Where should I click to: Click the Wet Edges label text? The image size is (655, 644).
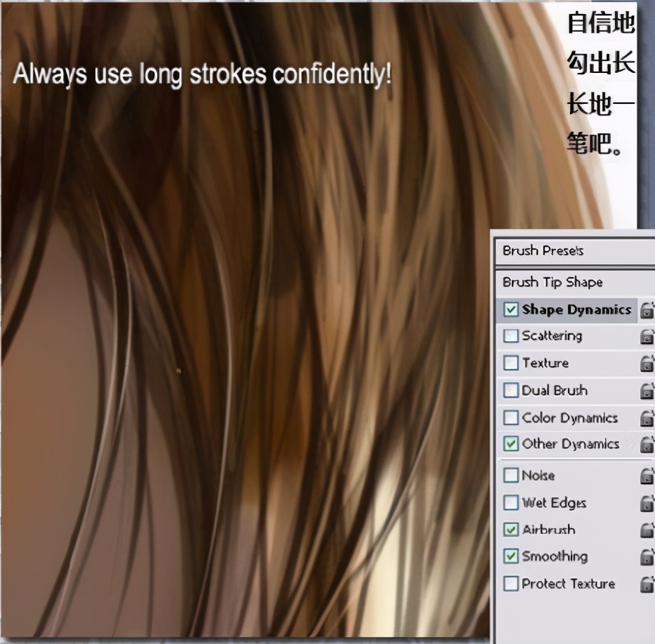[554, 503]
